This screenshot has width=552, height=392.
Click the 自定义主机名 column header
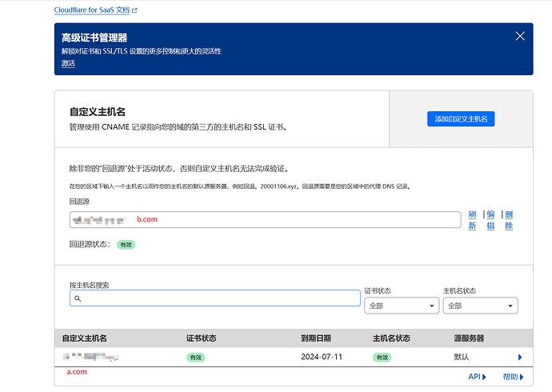pyautogui.click(x=85, y=338)
